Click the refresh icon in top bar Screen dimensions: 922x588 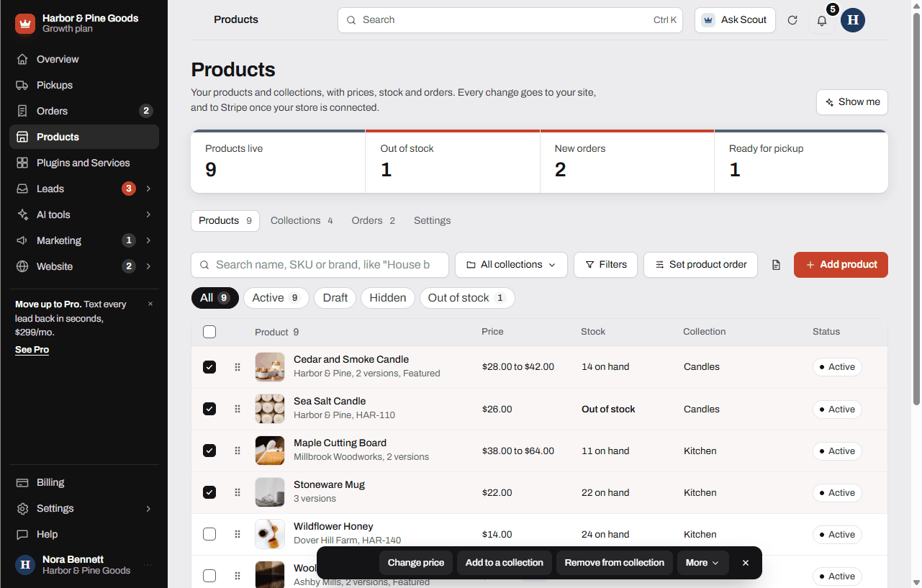pyautogui.click(x=792, y=20)
